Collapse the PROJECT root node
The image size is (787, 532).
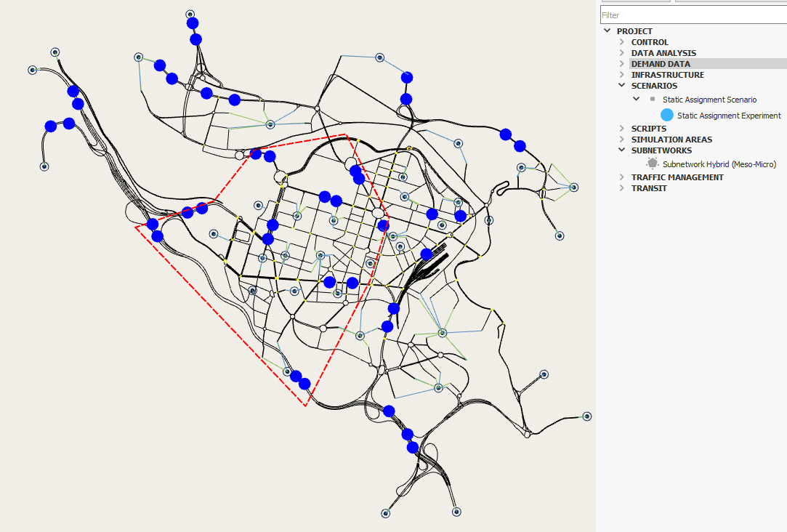pyautogui.click(x=608, y=31)
